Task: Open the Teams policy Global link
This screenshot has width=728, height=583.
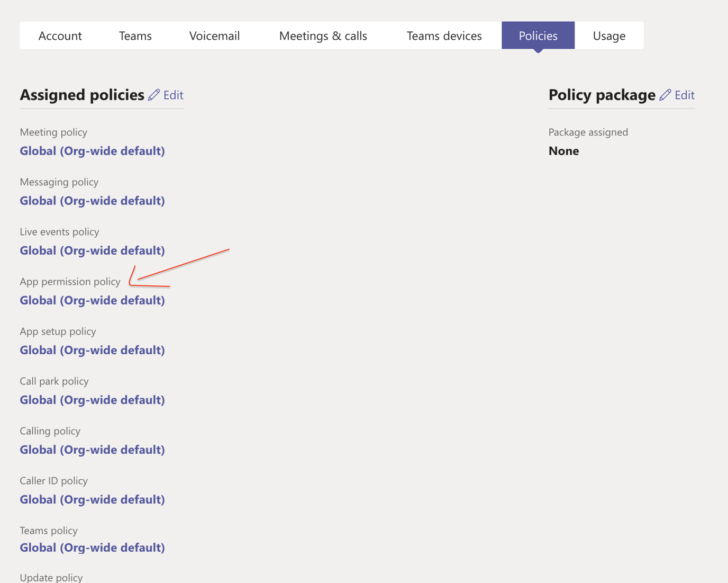Action: 92,547
